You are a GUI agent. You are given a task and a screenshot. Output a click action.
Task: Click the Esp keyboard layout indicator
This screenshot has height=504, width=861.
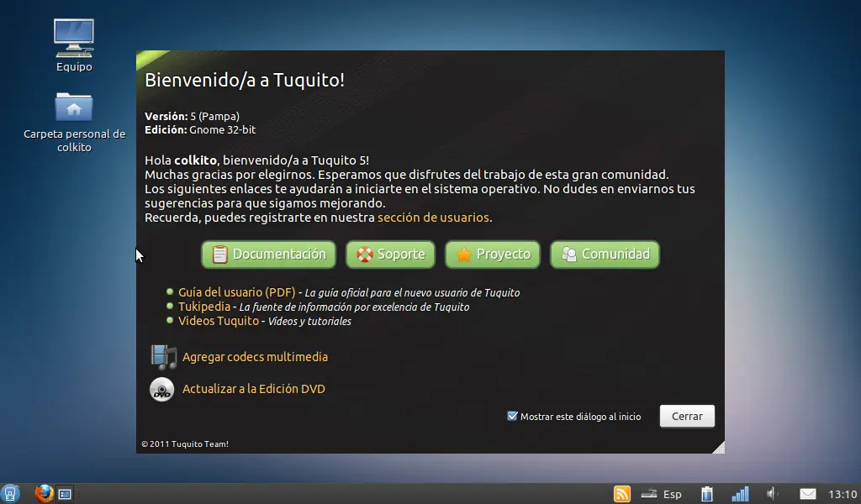tap(672, 495)
